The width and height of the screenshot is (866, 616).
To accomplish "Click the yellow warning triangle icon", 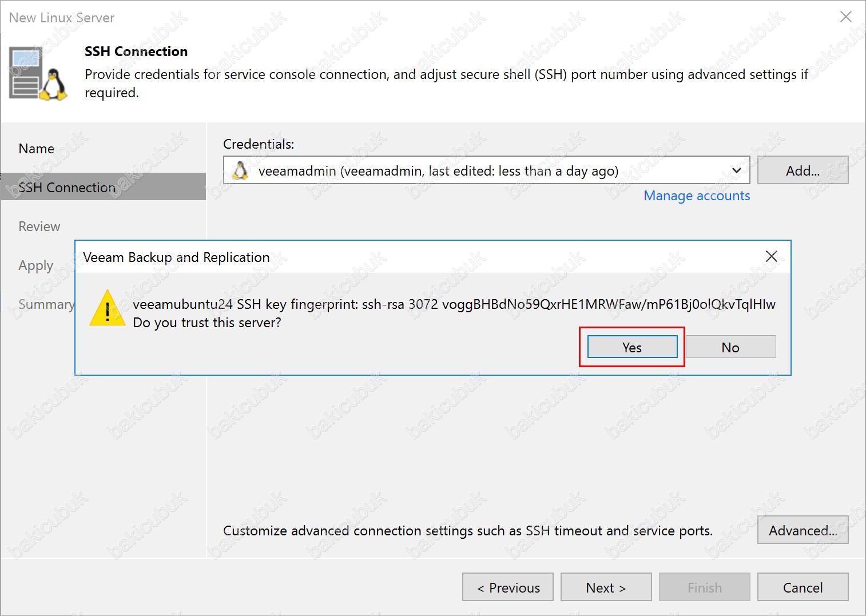I will click(108, 308).
